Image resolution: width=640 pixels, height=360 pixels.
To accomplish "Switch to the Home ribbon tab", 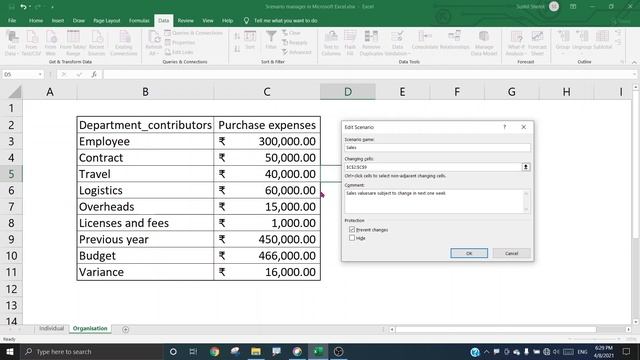I will point(36,20).
